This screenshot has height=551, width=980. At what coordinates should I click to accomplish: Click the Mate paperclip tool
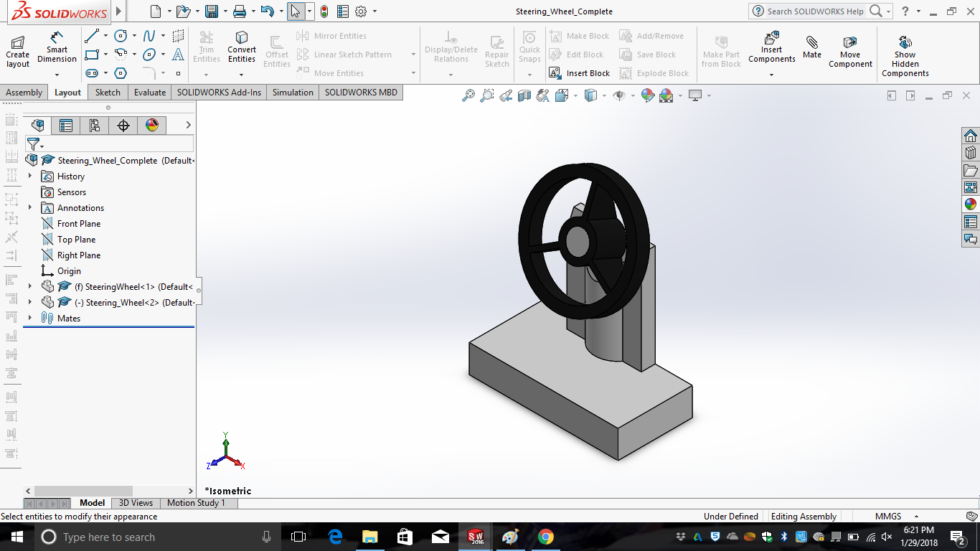812,47
